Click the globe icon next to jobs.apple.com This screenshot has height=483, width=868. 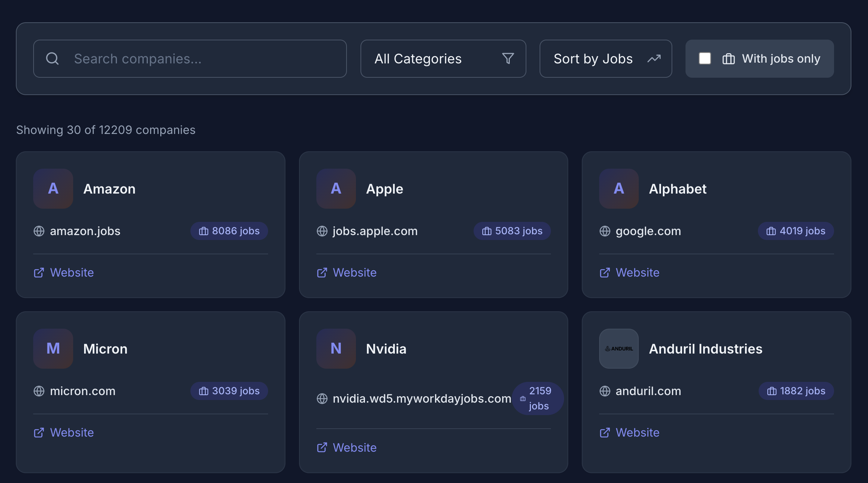(322, 231)
